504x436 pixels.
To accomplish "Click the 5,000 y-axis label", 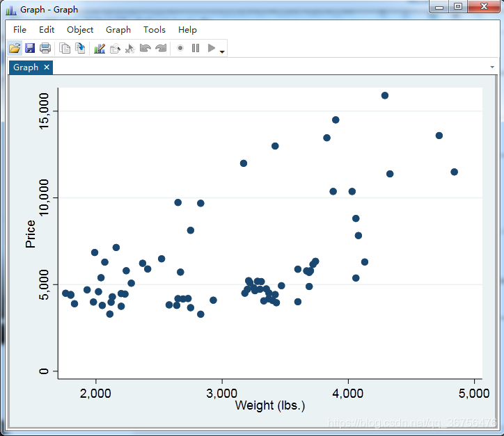I will click(x=44, y=284).
